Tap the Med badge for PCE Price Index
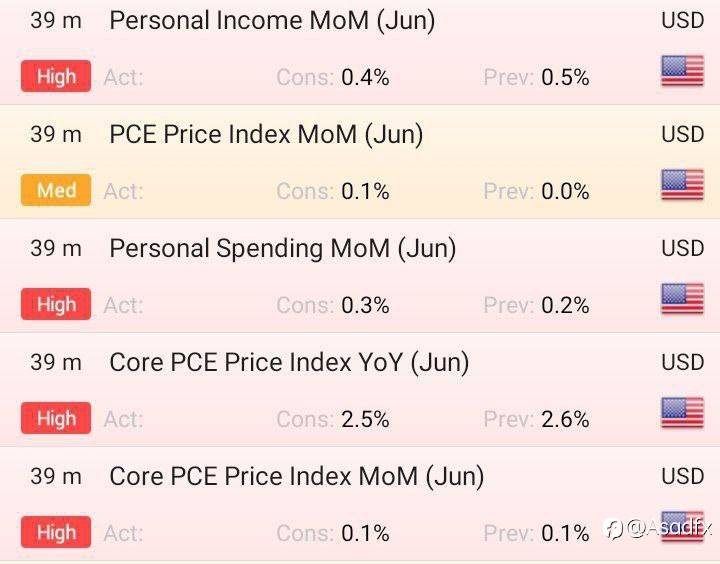The width and height of the screenshot is (720, 564). 56,190
